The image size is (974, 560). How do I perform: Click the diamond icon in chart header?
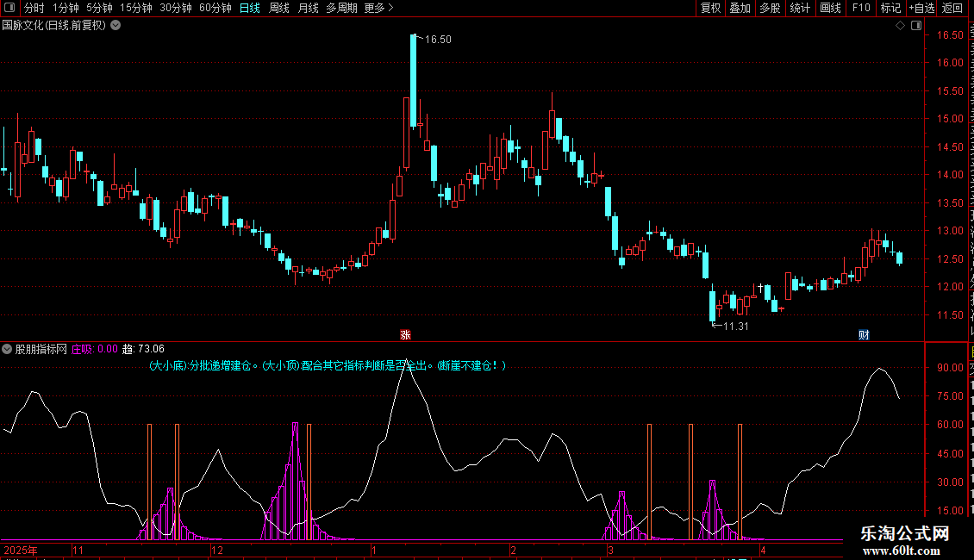coord(900,26)
